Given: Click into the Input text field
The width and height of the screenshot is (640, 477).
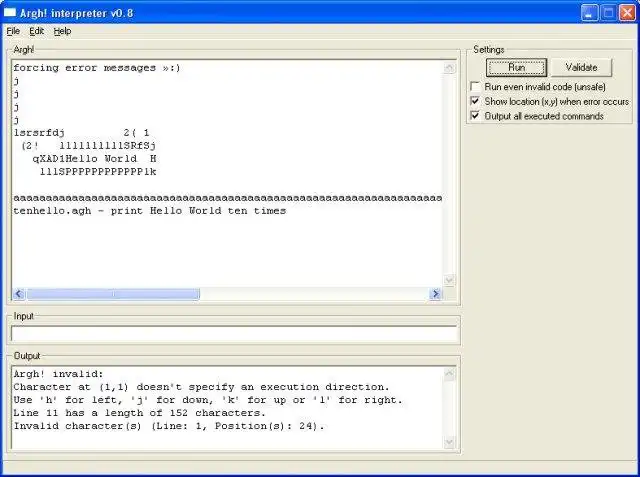Looking at the screenshot, I should click(x=235, y=334).
